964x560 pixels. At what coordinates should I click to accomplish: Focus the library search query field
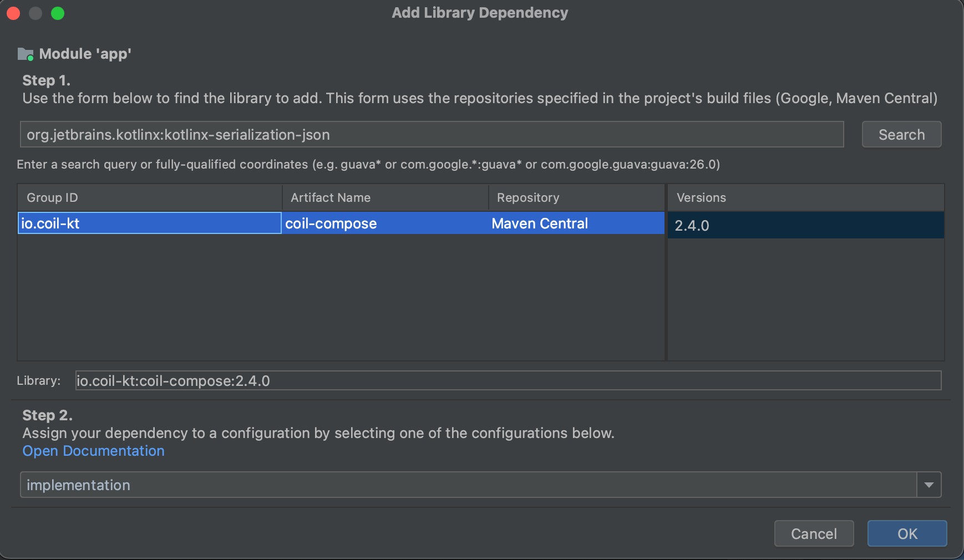coord(432,135)
